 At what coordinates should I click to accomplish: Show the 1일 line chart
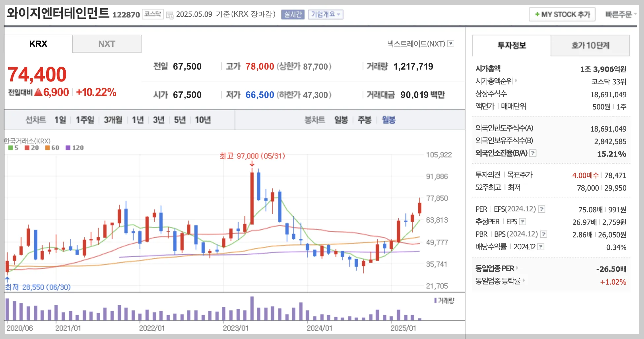point(60,120)
